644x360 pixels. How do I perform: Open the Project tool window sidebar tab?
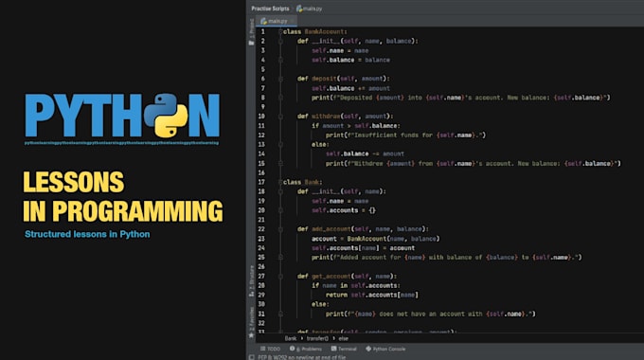[251, 28]
